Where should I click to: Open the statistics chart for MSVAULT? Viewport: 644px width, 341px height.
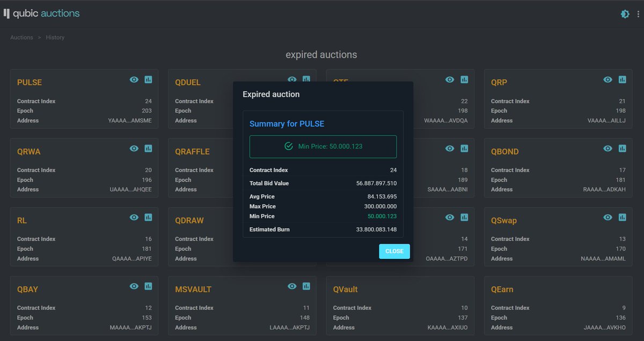(306, 286)
